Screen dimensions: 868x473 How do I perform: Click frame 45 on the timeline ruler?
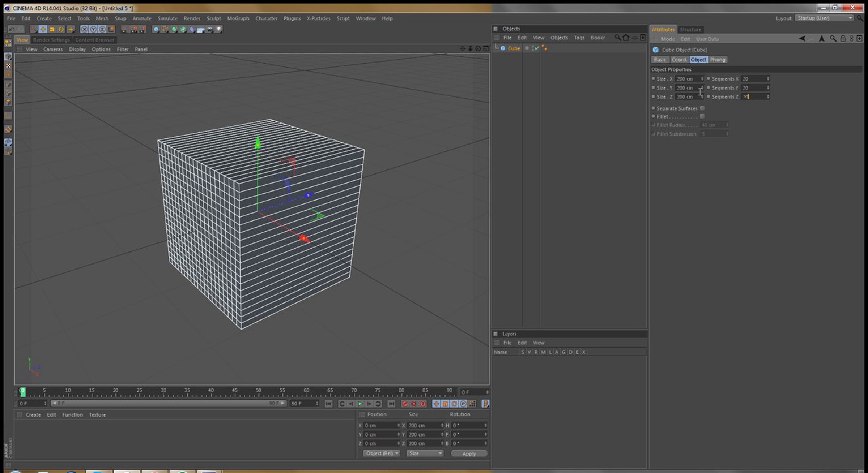click(x=235, y=392)
